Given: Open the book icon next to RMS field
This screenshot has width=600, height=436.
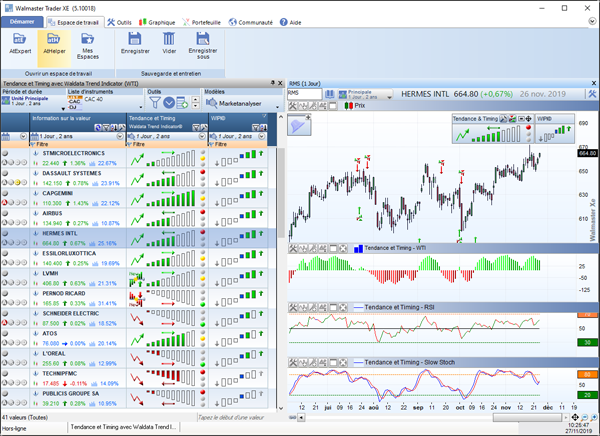Looking at the screenshot, I should 329,94.
